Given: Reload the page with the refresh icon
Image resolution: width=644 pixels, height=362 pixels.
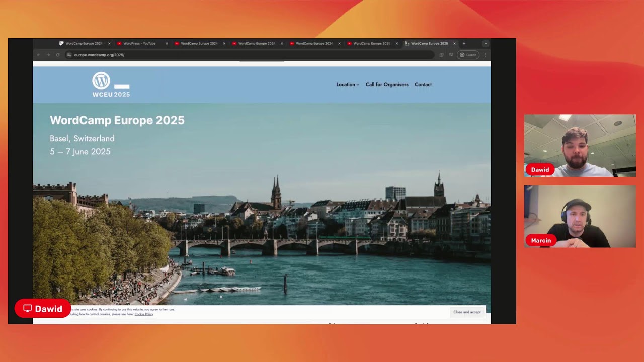Looking at the screenshot, I should point(58,55).
